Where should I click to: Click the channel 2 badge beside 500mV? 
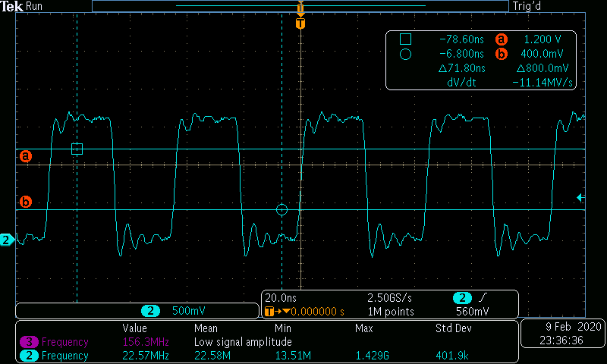[x=150, y=311]
